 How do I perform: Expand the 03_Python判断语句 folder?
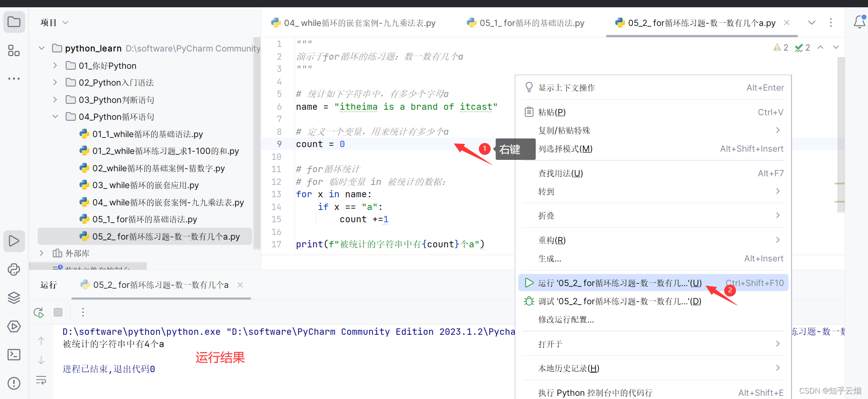[x=55, y=100]
